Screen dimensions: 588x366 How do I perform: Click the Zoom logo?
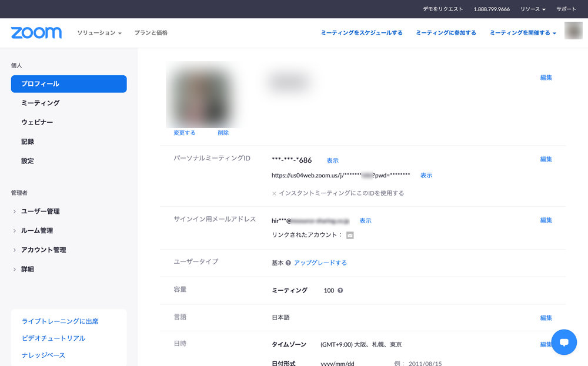tap(36, 32)
